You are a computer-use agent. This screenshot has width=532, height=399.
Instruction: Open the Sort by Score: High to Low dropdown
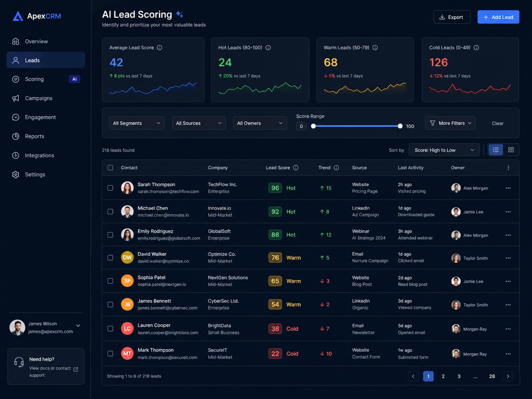pyautogui.click(x=444, y=150)
